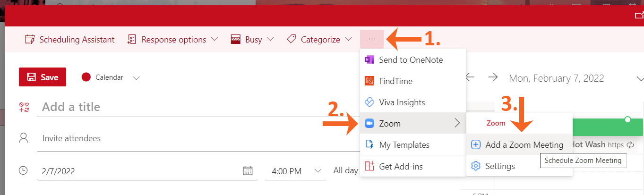
Task: Click the Get Add-ins icon
Action: 369,166
